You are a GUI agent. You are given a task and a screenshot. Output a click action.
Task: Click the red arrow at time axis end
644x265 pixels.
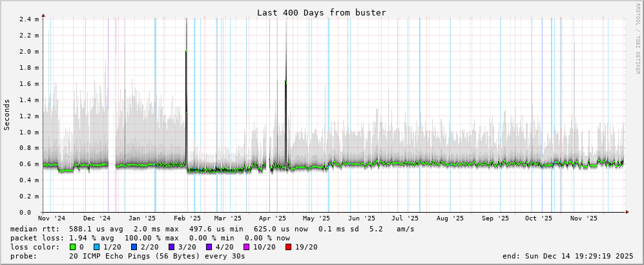click(627, 212)
